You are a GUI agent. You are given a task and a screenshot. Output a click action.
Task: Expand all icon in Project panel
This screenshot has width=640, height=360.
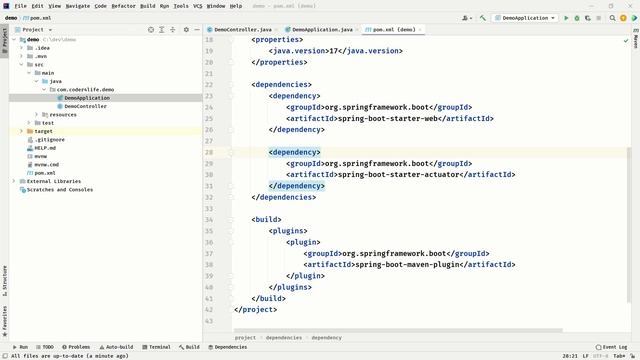tap(162, 30)
